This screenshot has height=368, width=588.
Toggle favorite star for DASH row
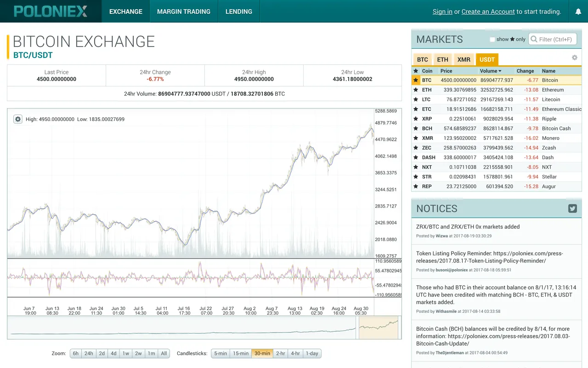click(416, 157)
